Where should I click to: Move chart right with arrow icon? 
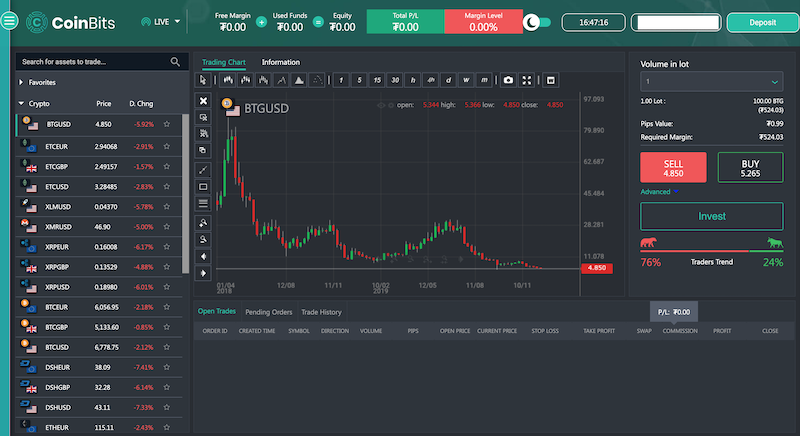coord(203,273)
